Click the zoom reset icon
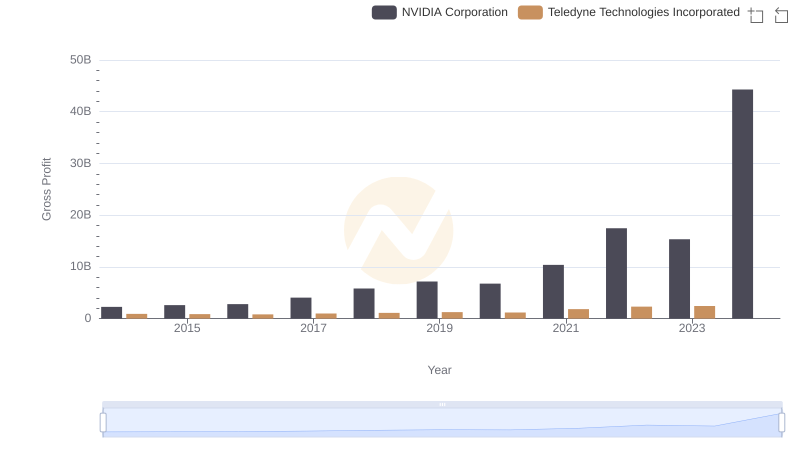Viewport: 800px width, 461px height. pyautogui.click(x=781, y=15)
